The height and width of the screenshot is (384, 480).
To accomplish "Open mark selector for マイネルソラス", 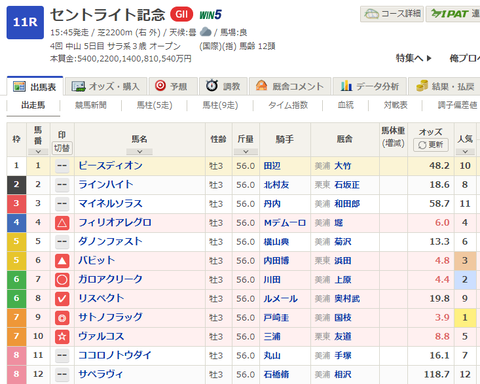I will coord(62,204).
